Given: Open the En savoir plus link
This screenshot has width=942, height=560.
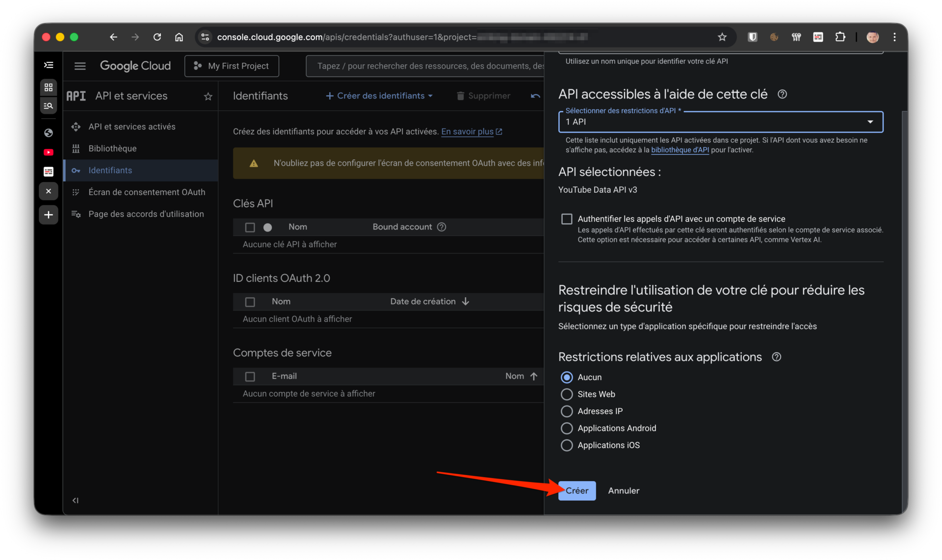Looking at the screenshot, I should pyautogui.click(x=471, y=131).
